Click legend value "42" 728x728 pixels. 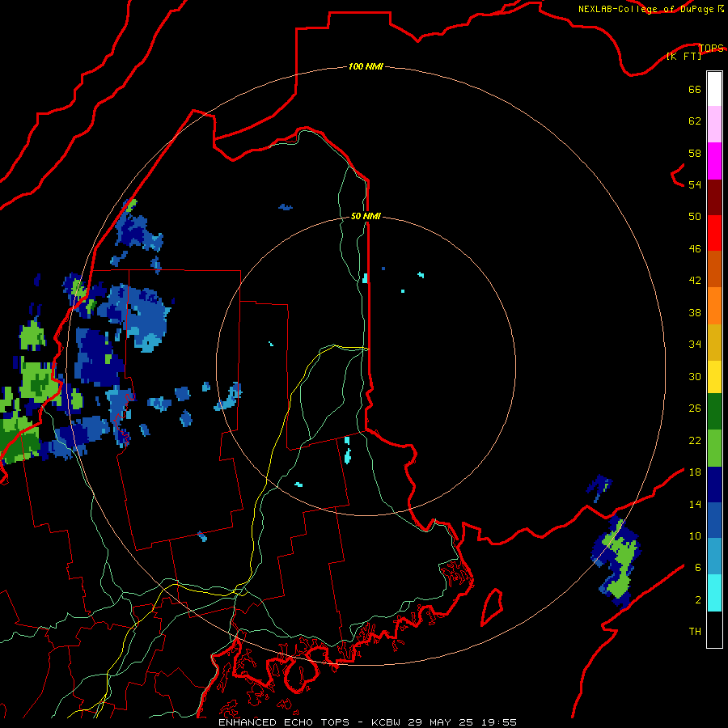tap(695, 280)
